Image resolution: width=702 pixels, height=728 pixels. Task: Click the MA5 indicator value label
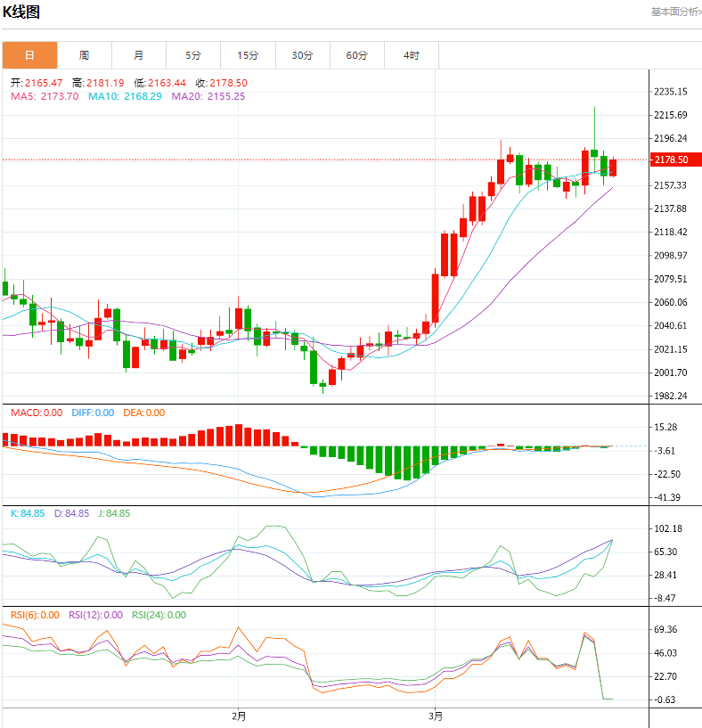click(x=45, y=96)
